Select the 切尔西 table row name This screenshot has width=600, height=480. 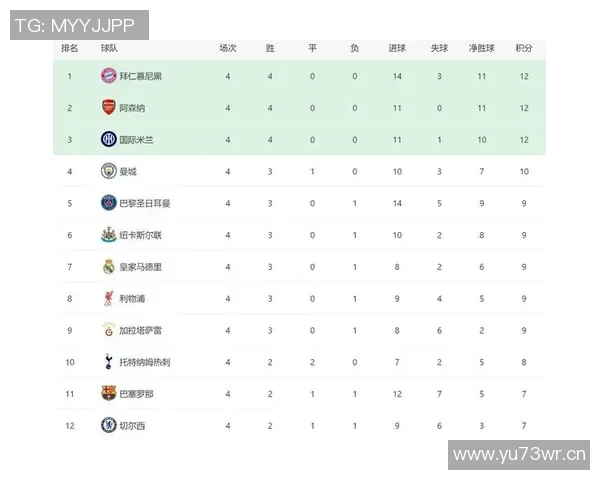click(131, 426)
